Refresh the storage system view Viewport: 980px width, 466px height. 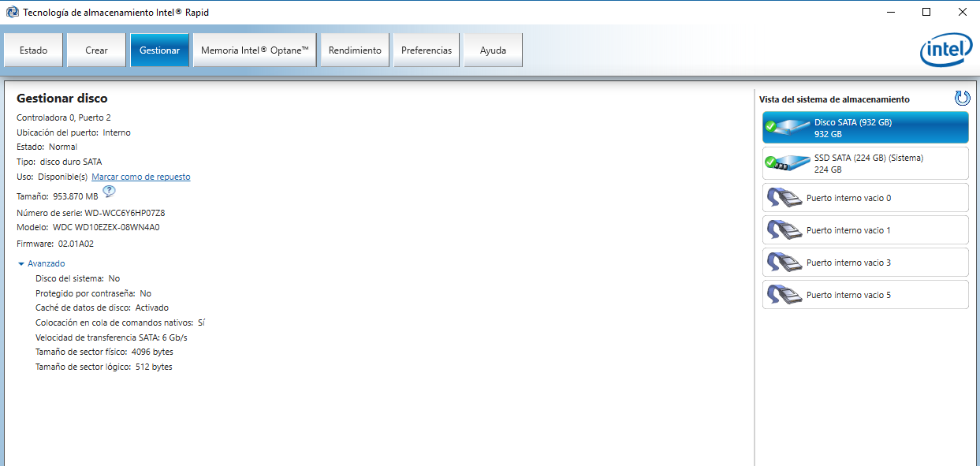click(962, 99)
